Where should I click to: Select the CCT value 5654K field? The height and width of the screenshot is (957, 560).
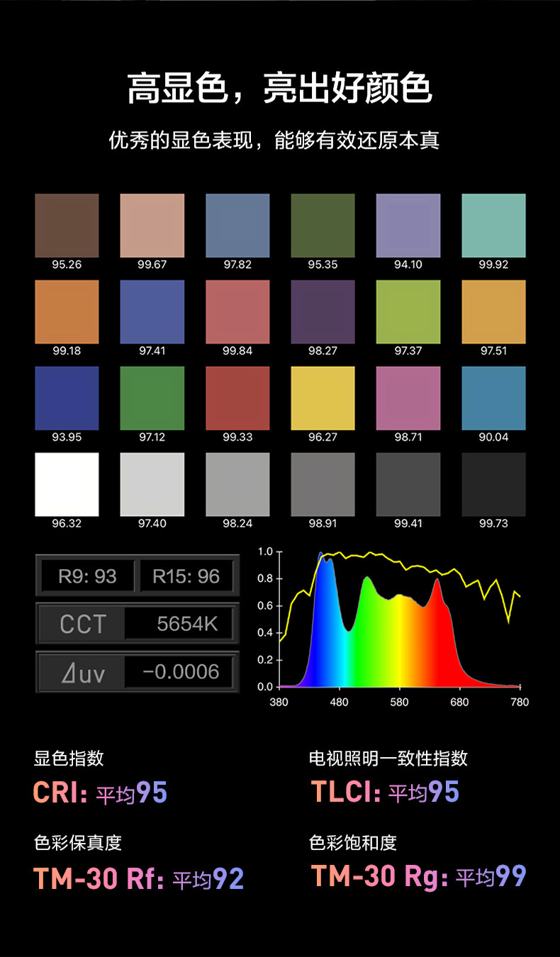click(178, 624)
